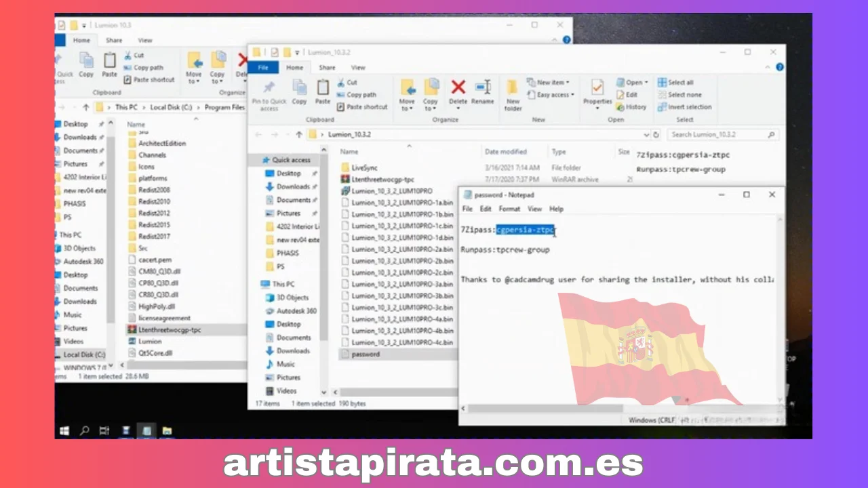The width and height of the screenshot is (868, 488).
Task: Switch to the View tab in Lumion 10.3 window
Action: pos(145,41)
